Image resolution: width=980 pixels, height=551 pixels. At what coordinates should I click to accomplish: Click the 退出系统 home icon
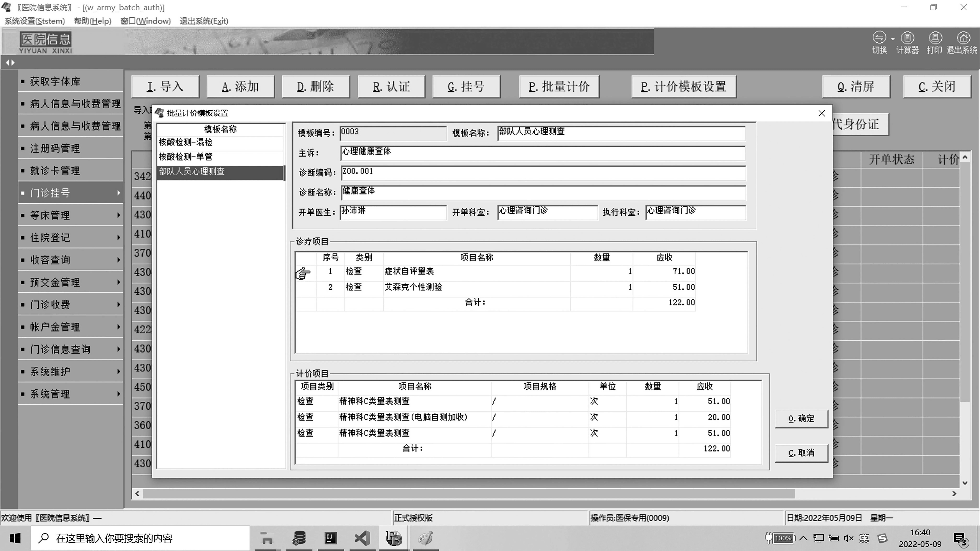pyautogui.click(x=963, y=38)
